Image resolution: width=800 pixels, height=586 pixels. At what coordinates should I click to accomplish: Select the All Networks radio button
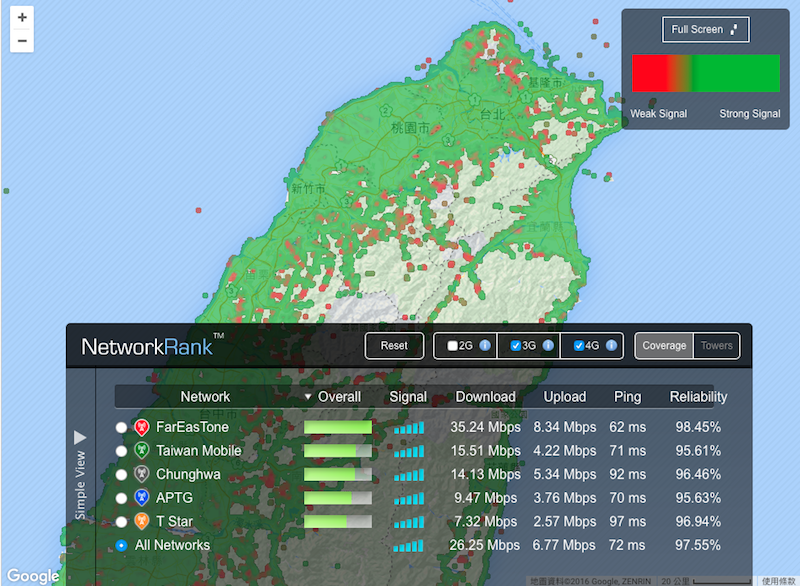click(121, 545)
